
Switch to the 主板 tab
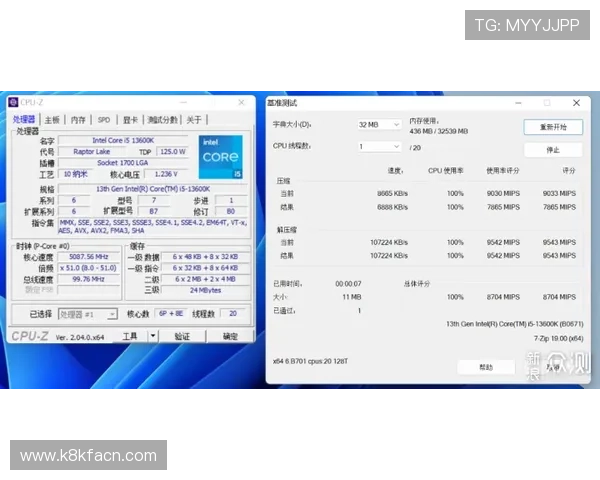(52, 120)
